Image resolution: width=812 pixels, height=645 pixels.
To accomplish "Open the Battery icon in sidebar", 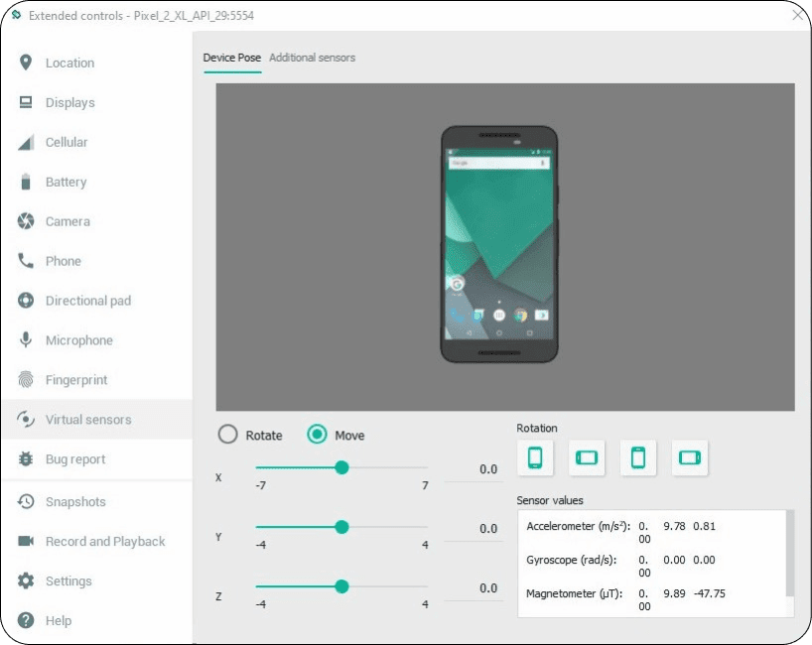I will [26, 182].
